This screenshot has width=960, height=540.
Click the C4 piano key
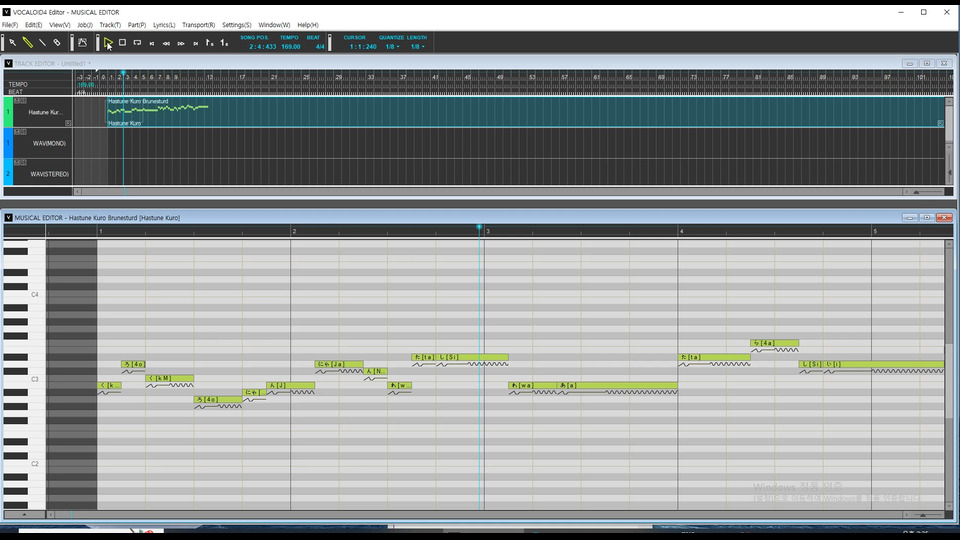24,295
